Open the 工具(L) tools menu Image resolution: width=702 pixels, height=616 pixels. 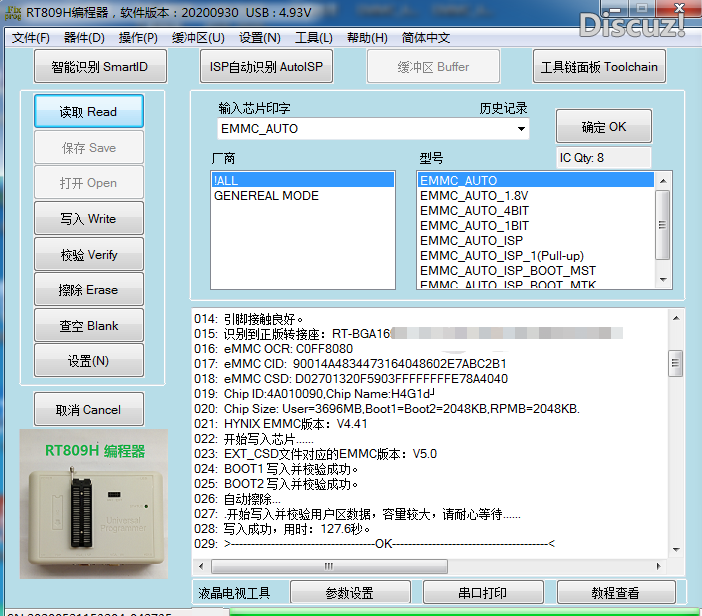click(313, 38)
